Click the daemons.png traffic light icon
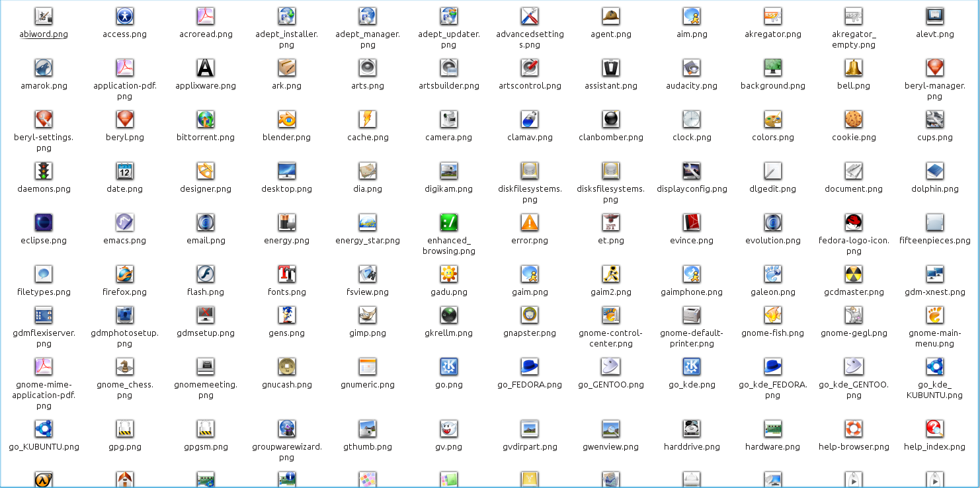Screen dimensions: 980x488 click(x=44, y=171)
